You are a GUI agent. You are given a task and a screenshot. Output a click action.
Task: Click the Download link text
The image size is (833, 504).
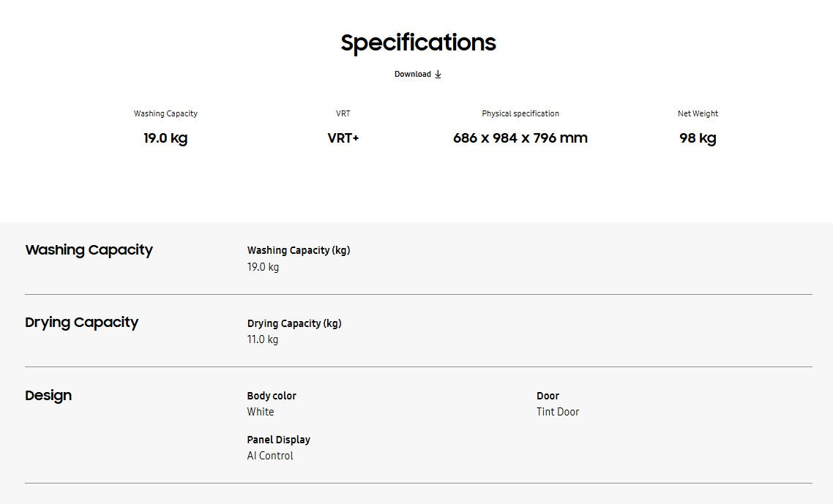click(x=413, y=74)
